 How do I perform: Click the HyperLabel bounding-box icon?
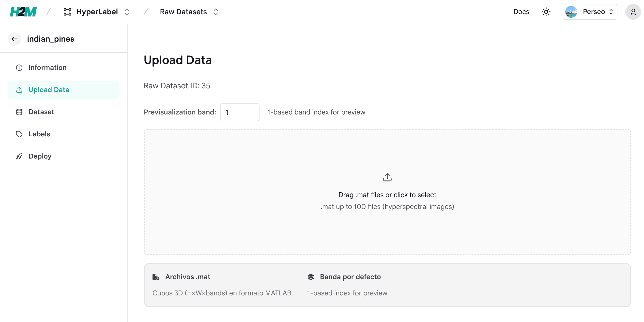(x=67, y=12)
